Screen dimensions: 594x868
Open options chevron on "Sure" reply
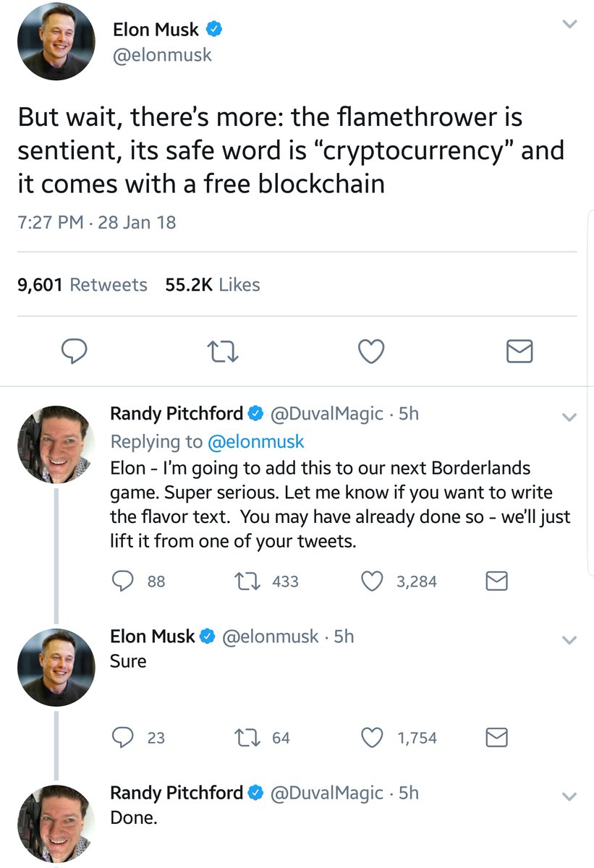[569, 640]
